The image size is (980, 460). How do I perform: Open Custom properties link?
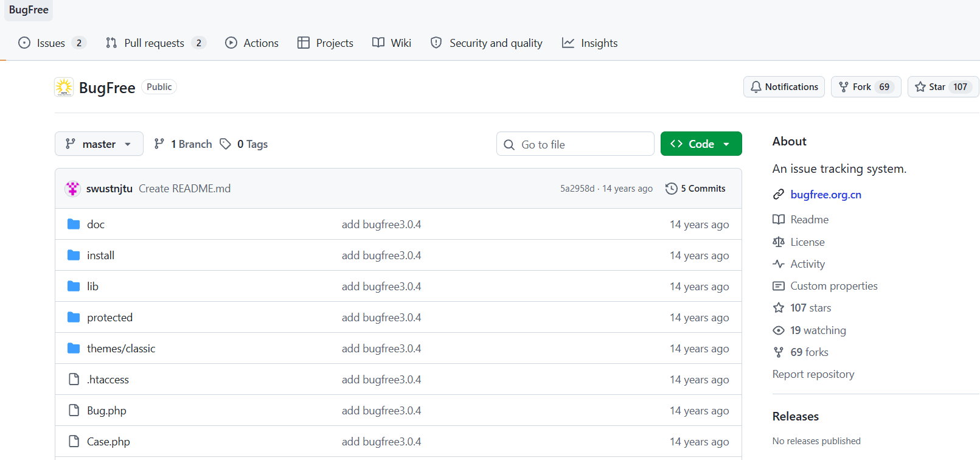(x=825, y=286)
